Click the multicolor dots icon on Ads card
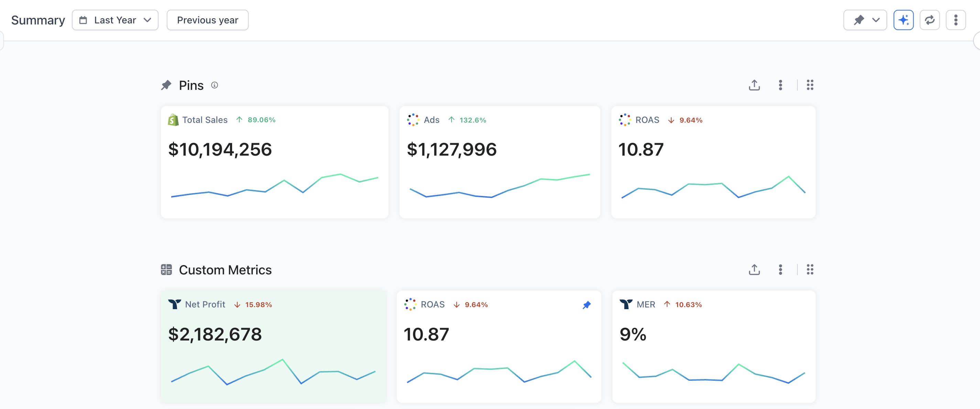The height and width of the screenshot is (409, 980). 413,120
